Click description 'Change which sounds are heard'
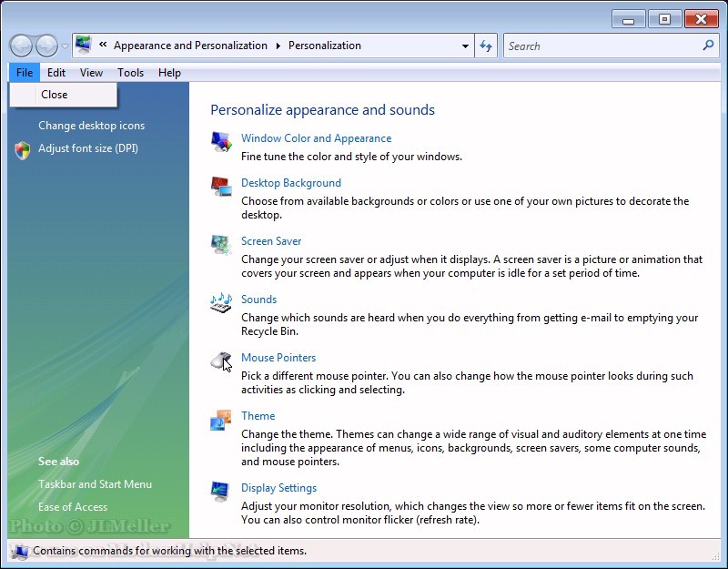The width and height of the screenshot is (728, 569). 470,325
